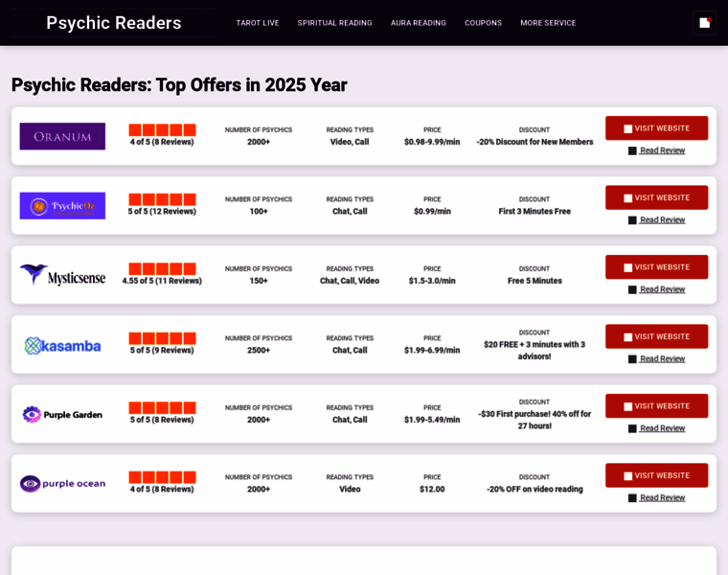Image resolution: width=728 pixels, height=575 pixels.
Task: Open the Tarot Live menu item
Action: tap(258, 23)
